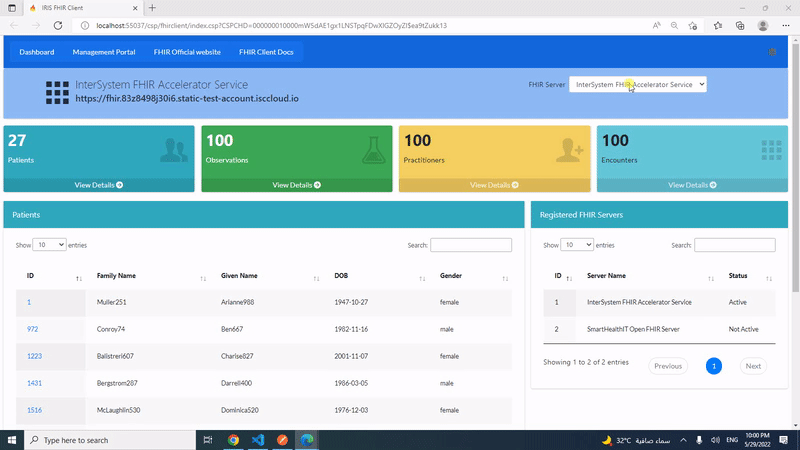Open the FHIR Server dropdown
The height and width of the screenshot is (450, 800).
pyautogui.click(x=637, y=85)
